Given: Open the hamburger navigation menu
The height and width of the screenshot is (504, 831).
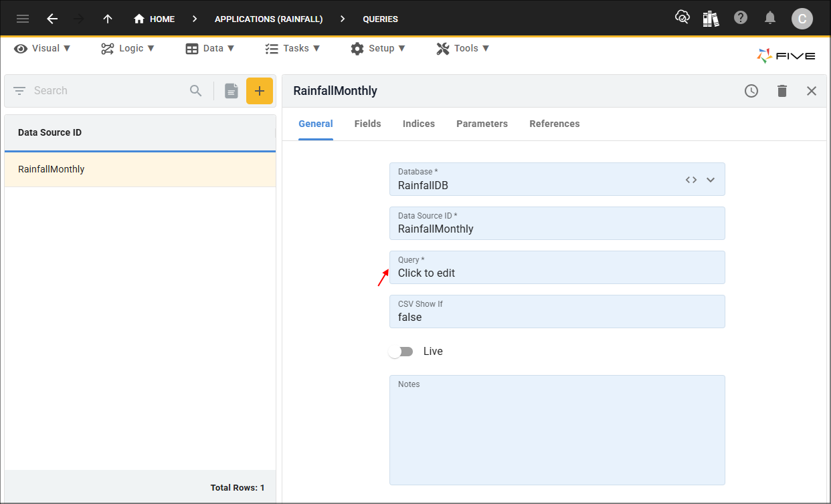Looking at the screenshot, I should coord(22,18).
